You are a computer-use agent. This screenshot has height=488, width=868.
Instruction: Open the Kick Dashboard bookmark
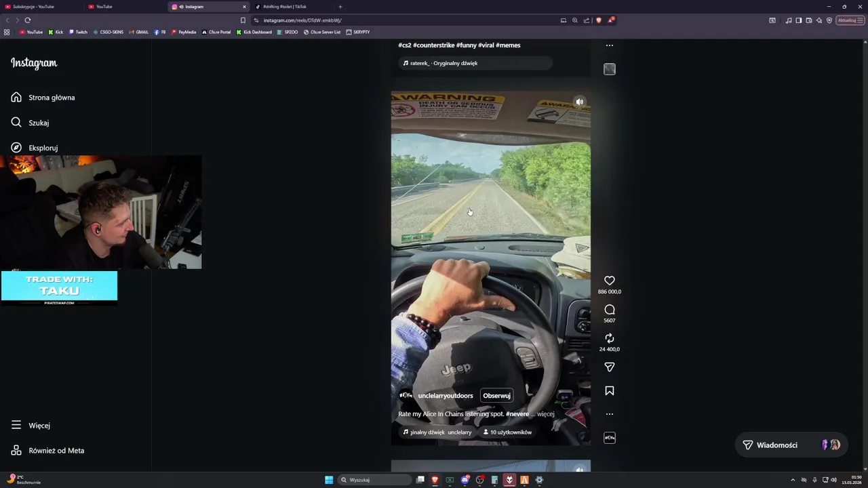254,32
